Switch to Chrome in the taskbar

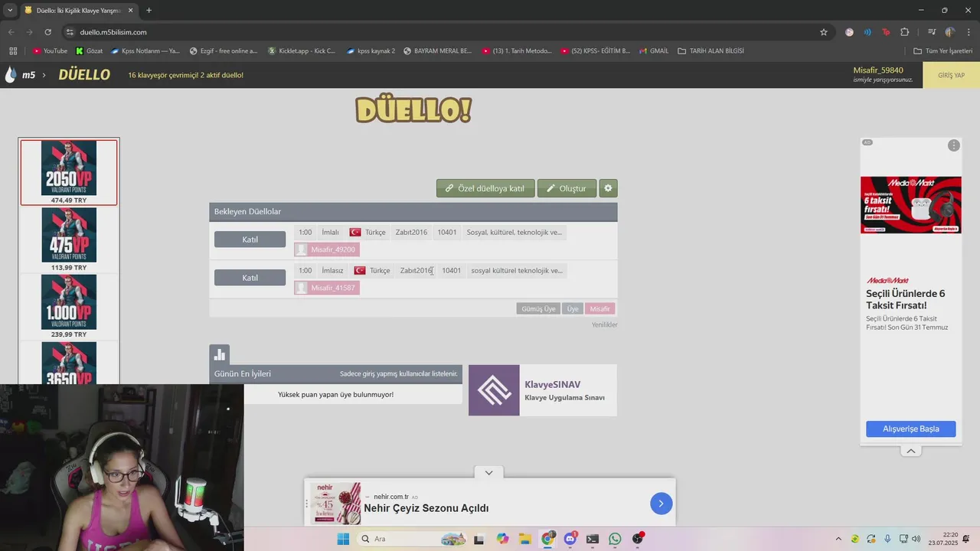point(547,539)
